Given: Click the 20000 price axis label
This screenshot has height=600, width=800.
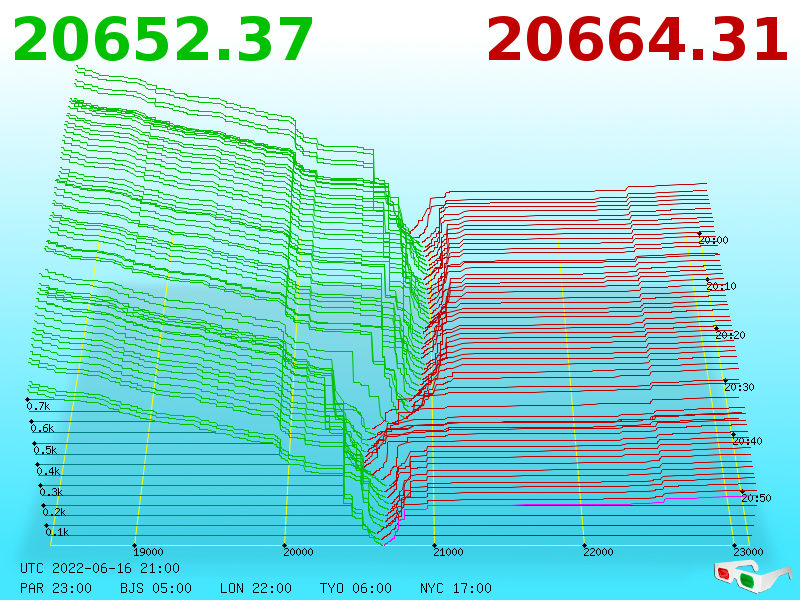Looking at the screenshot, I should click(x=298, y=552).
